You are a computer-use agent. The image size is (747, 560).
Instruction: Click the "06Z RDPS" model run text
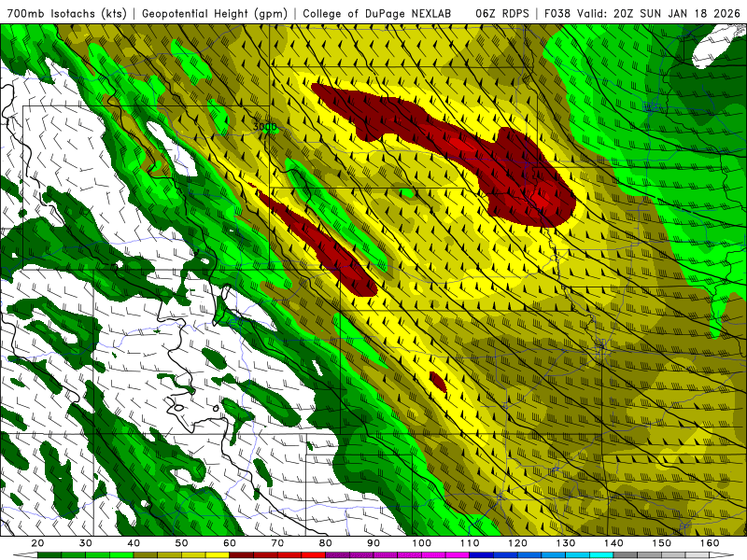502,13
